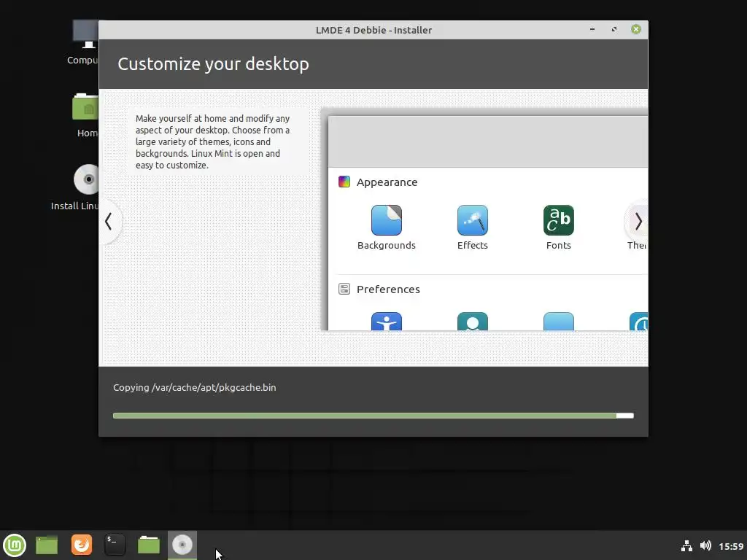Click the Backgrounds icon in the slideshow
This screenshot has height=560, width=747.
coord(387,220)
